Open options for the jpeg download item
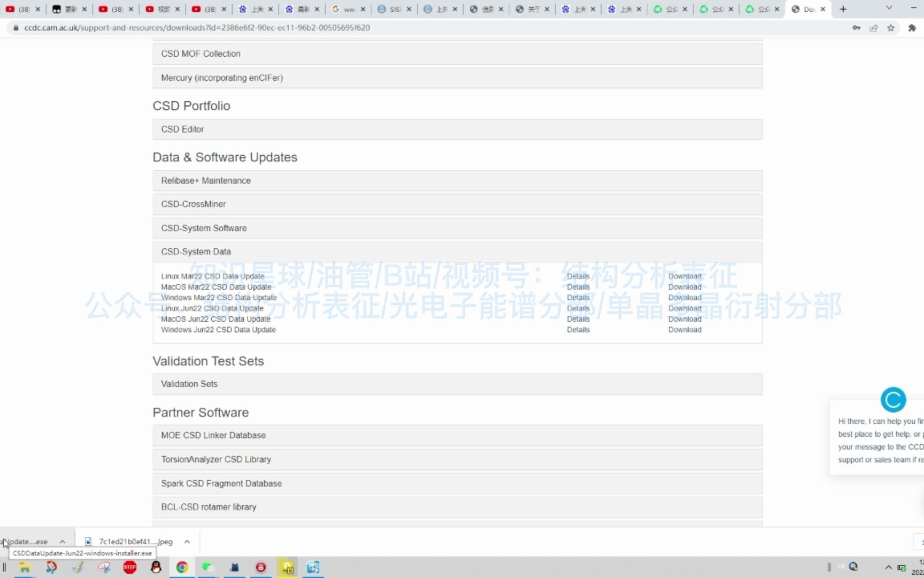 point(187,542)
